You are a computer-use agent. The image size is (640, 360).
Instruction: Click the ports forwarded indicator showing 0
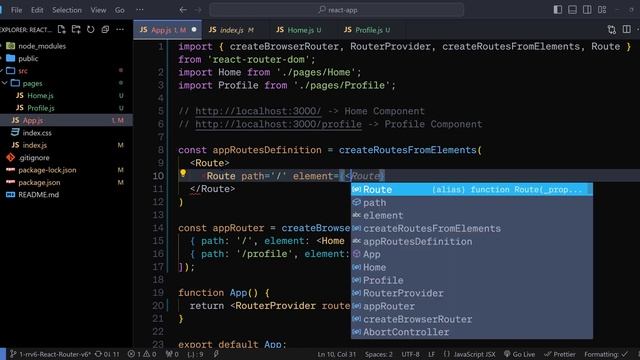tap(172, 354)
